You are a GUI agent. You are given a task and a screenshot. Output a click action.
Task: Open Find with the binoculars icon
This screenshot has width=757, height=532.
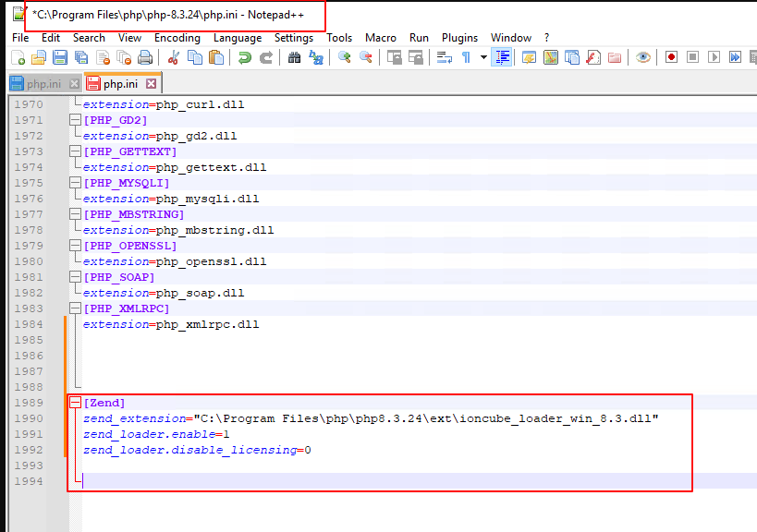294,57
